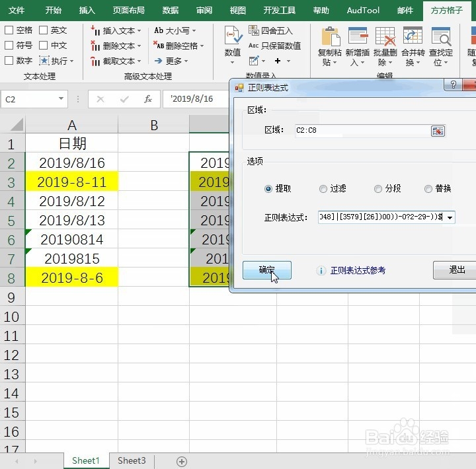The image size is (476, 469).
Task: Select cell containing 20190814
Action: coord(72,239)
